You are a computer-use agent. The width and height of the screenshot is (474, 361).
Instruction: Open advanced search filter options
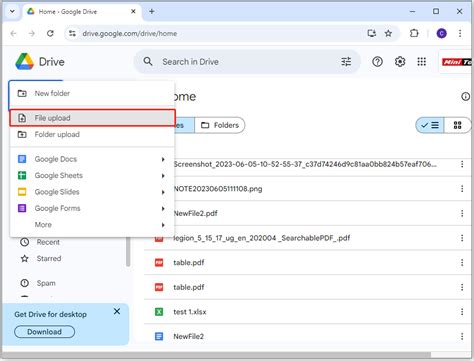[x=346, y=62]
